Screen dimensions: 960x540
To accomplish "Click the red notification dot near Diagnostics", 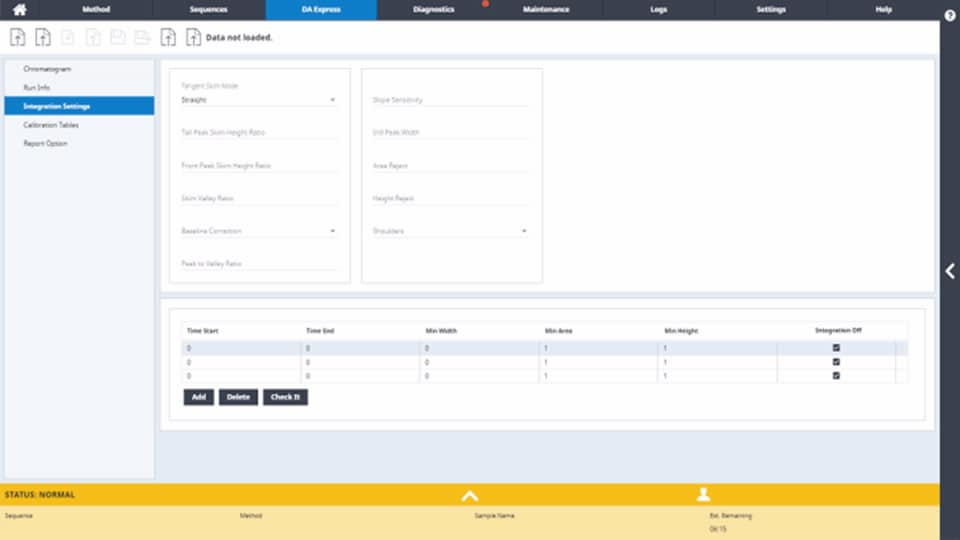I will pyautogui.click(x=485, y=4).
